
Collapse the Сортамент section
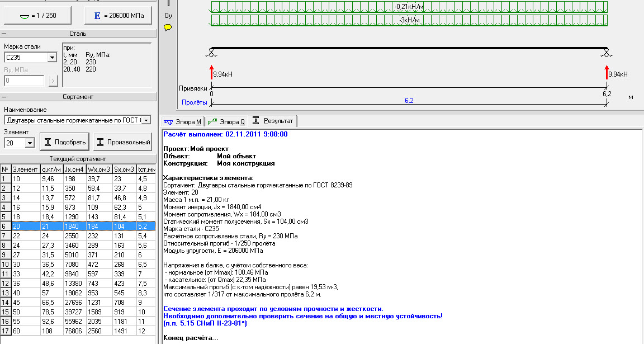coord(4,97)
